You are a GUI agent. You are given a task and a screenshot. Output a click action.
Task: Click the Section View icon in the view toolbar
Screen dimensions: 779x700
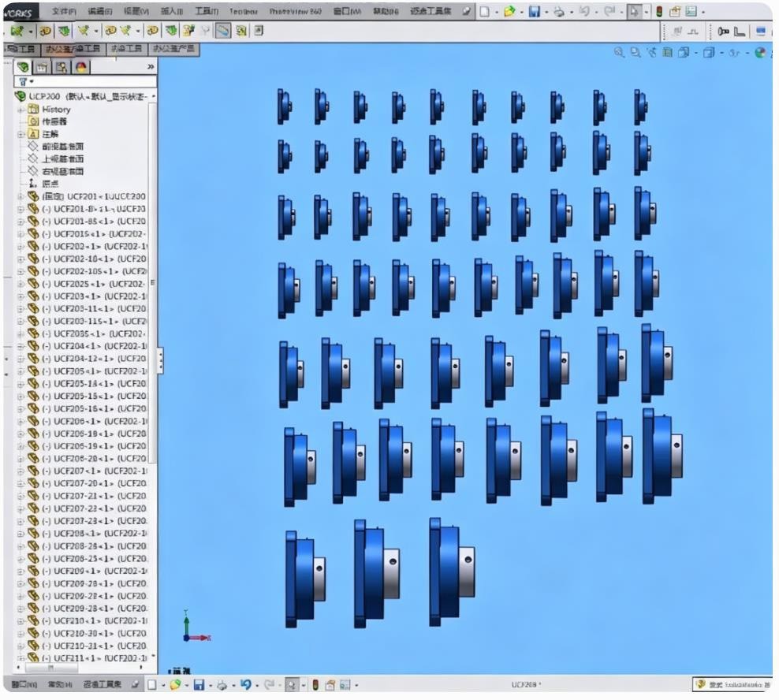(x=668, y=52)
